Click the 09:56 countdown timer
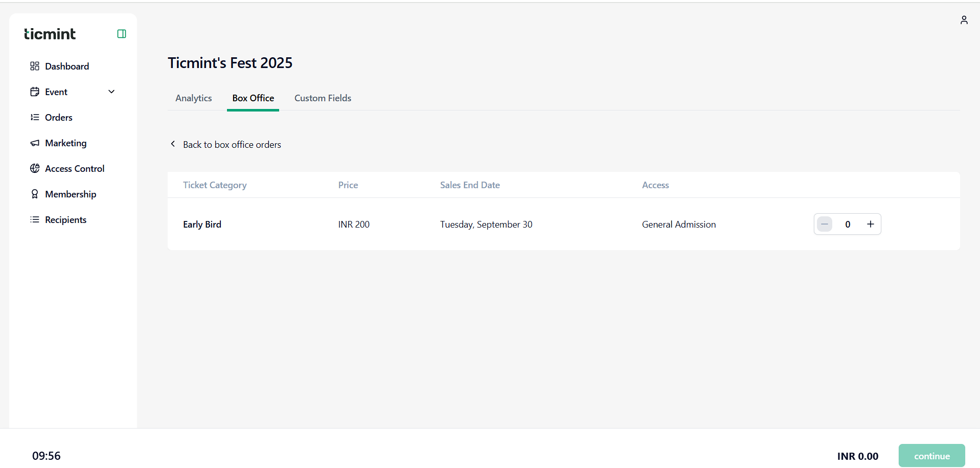 [x=47, y=456]
